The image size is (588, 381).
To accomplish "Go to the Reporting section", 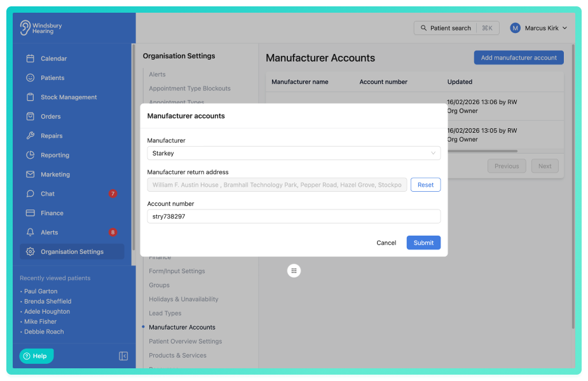I will (x=72, y=155).
